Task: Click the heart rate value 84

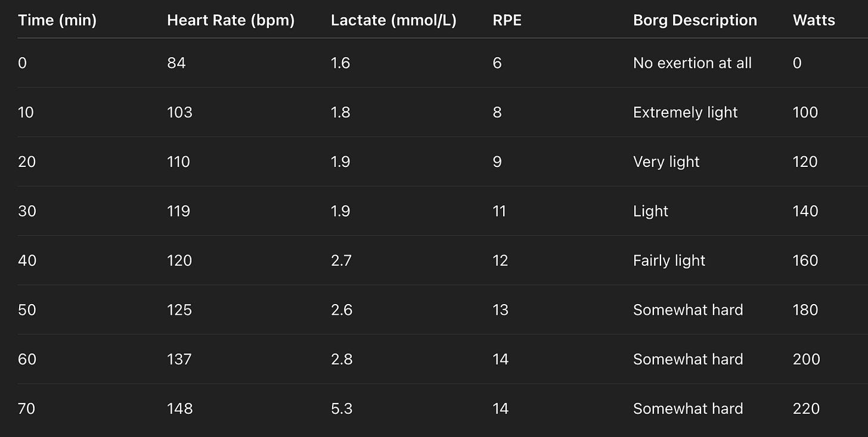Action: (176, 63)
